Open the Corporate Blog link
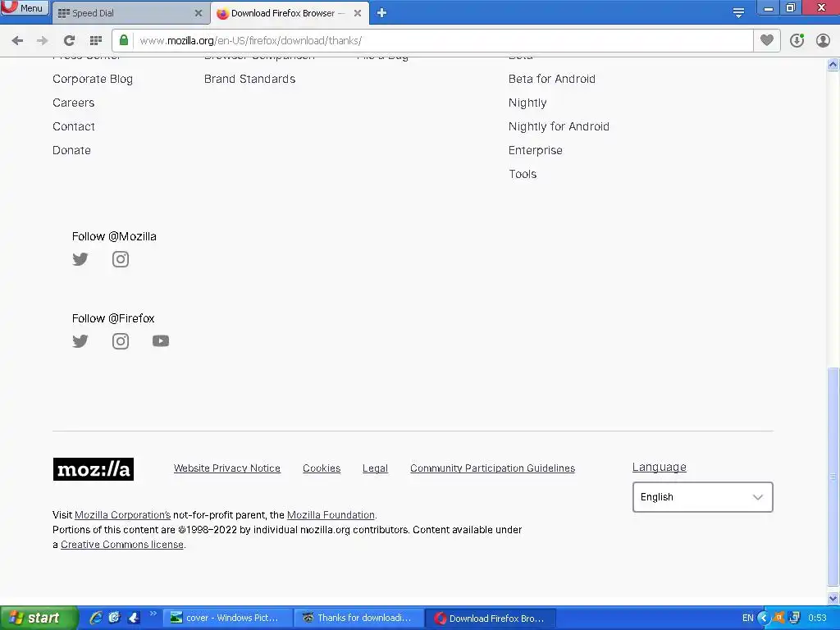The width and height of the screenshot is (840, 630). [x=93, y=80]
